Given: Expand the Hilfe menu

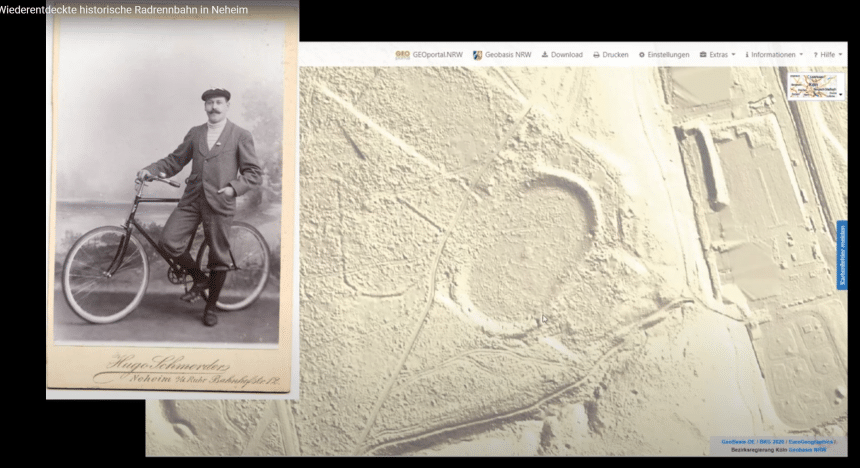Looking at the screenshot, I should coord(829,55).
